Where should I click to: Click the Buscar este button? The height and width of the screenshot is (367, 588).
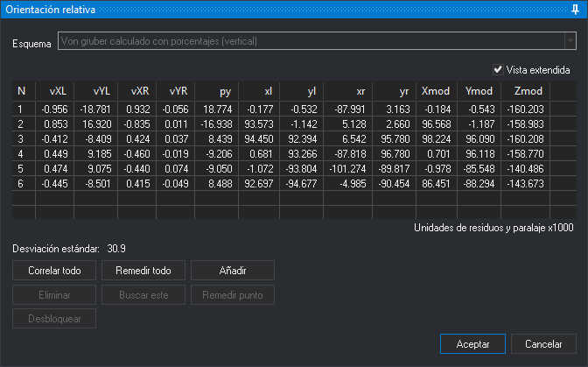tap(143, 295)
